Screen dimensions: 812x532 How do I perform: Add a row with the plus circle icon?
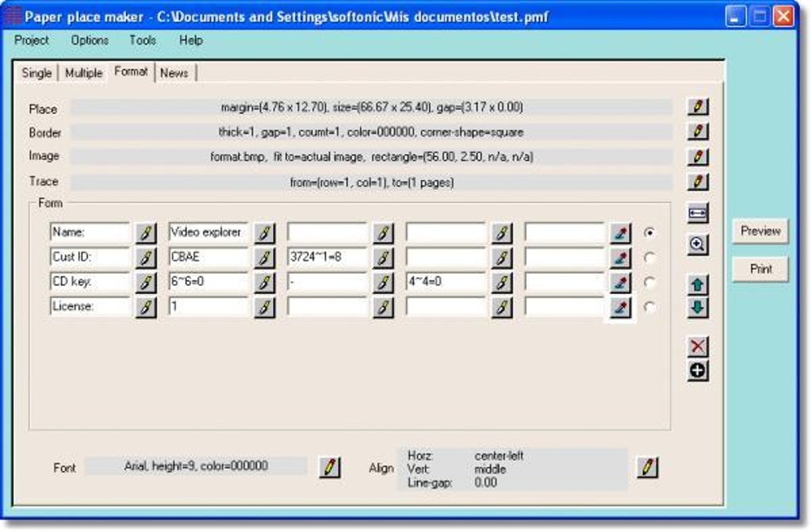tap(697, 370)
